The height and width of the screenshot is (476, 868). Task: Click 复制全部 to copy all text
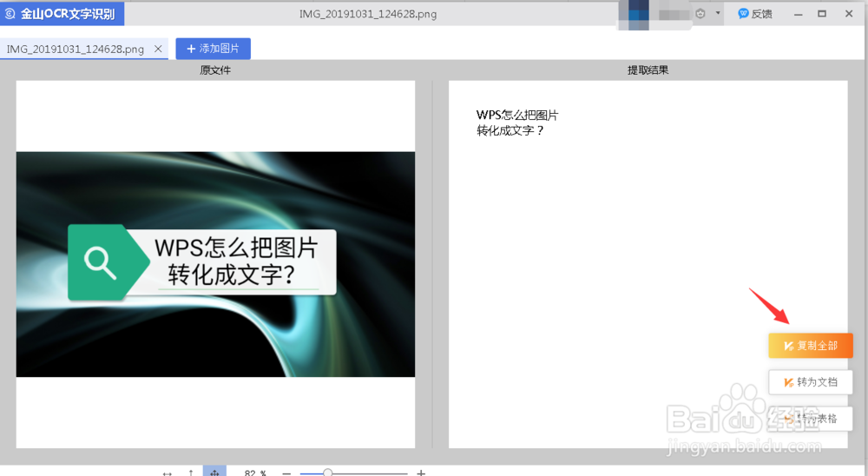coord(811,346)
